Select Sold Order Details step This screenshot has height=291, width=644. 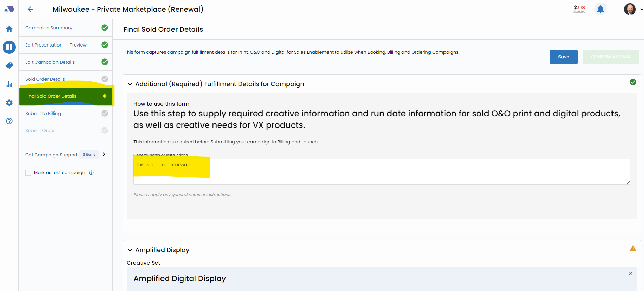click(45, 79)
